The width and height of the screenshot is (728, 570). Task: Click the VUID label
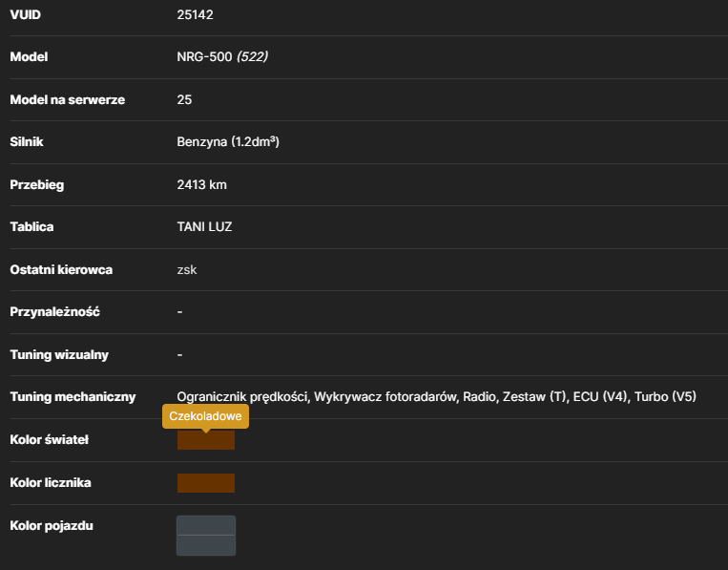tap(26, 15)
